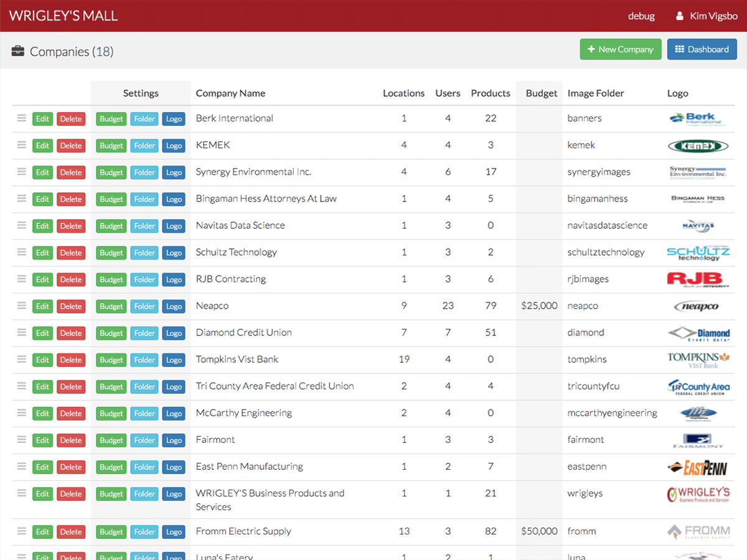Click 'McCarthy Engineering' company name
The height and width of the screenshot is (560, 747).
click(x=244, y=413)
